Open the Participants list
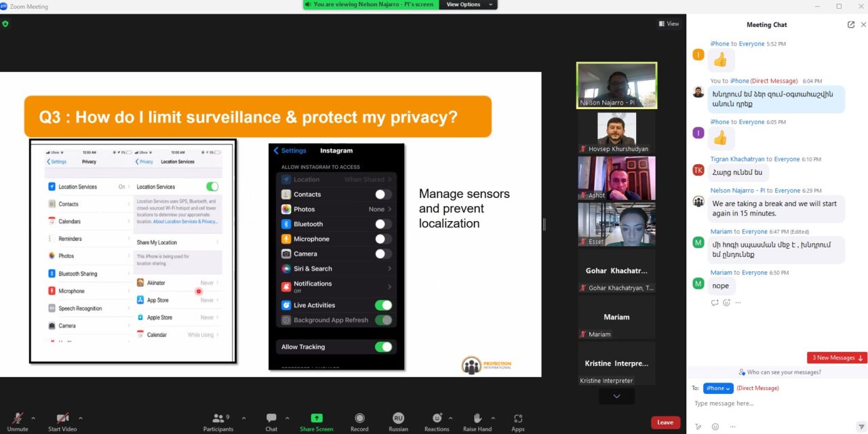This screenshot has height=434, width=868. tap(218, 418)
